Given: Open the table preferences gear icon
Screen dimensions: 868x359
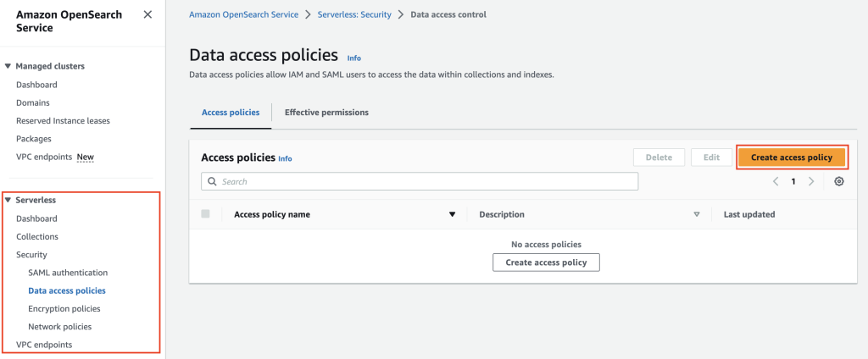Looking at the screenshot, I should click(839, 181).
